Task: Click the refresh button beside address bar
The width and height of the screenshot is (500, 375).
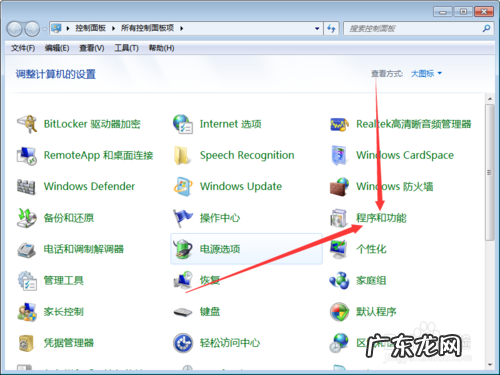Action: (x=331, y=29)
